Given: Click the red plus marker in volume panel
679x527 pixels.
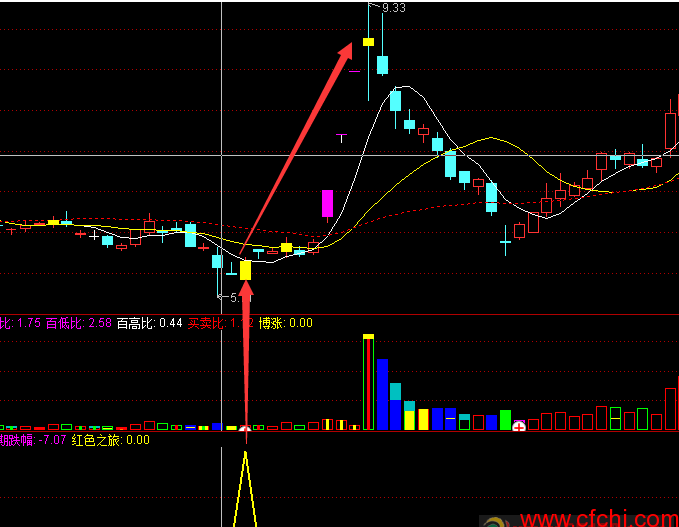Looking at the screenshot, I should [x=519, y=427].
